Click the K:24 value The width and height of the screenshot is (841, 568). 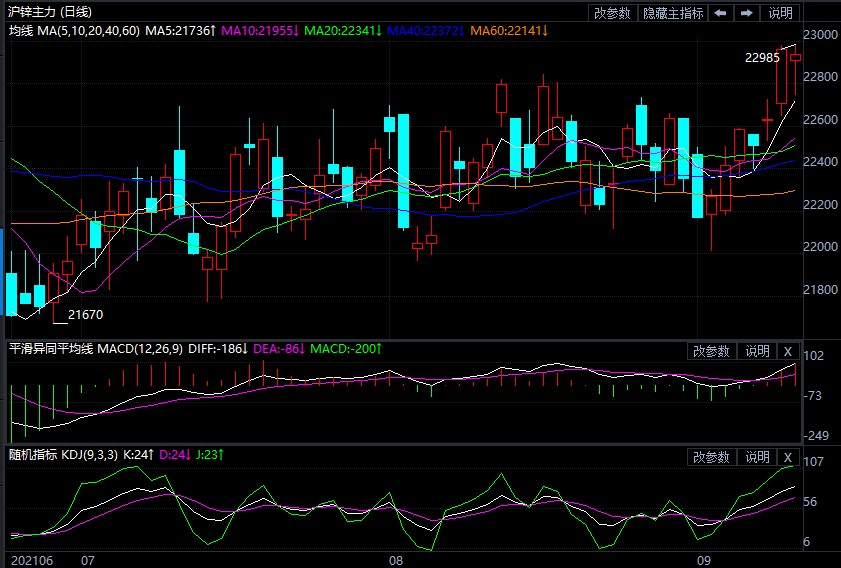139,455
